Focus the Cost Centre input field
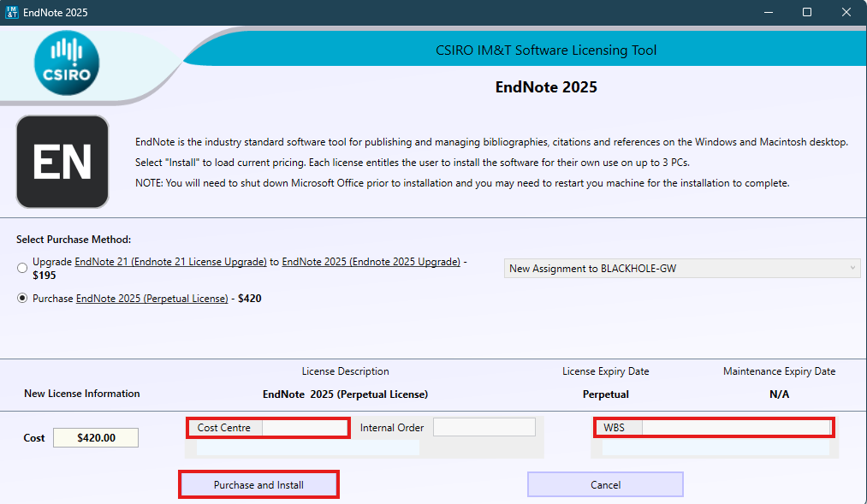The width and height of the screenshot is (867, 504). (305, 428)
